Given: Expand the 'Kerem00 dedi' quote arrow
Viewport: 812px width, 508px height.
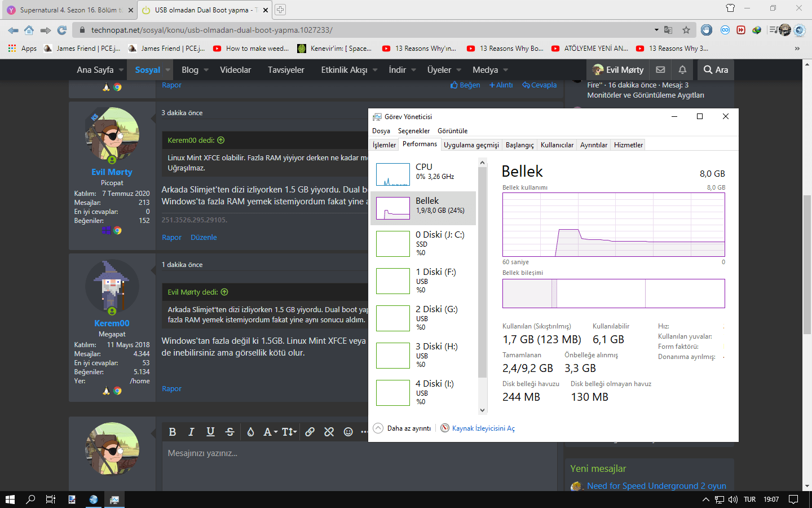Looking at the screenshot, I should click(x=221, y=141).
